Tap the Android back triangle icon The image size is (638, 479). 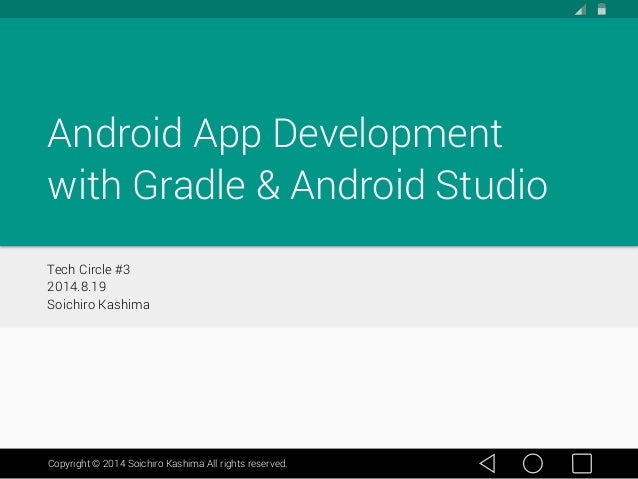487,463
